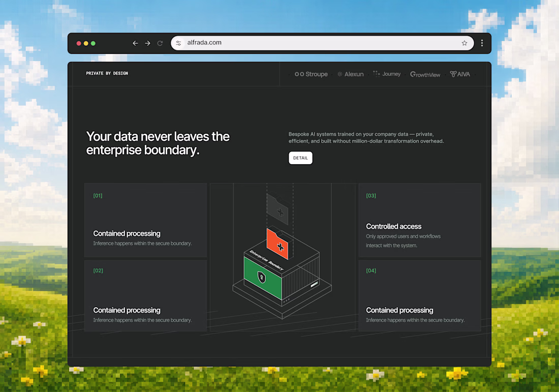Go back with the browser back arrow
This screenshot has width=559, height=392.
pyautogui.click(x=135, y=43)
